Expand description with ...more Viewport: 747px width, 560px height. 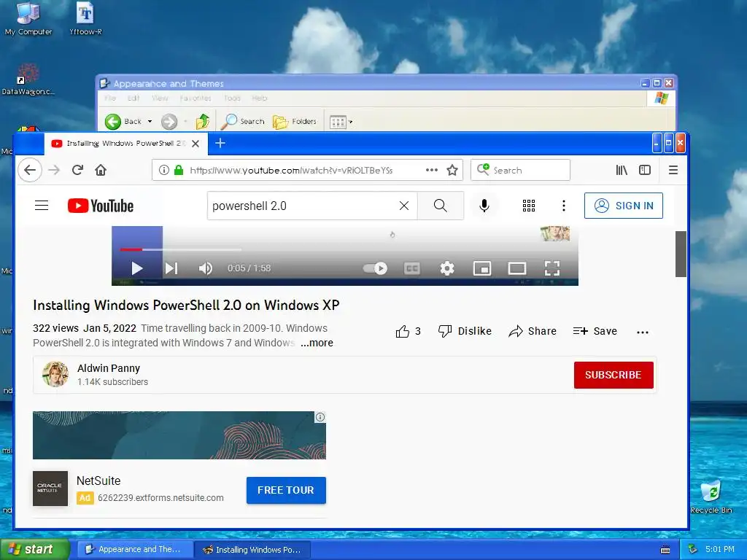[317, 343]
